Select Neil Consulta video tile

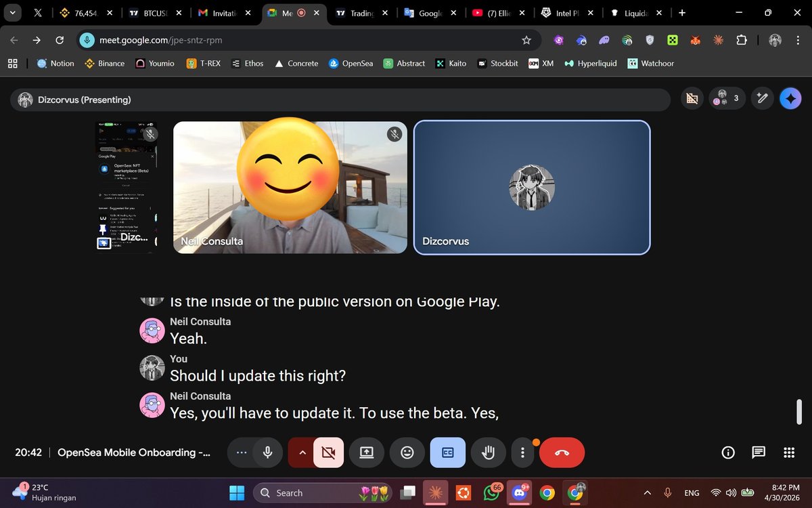(290, 188)
